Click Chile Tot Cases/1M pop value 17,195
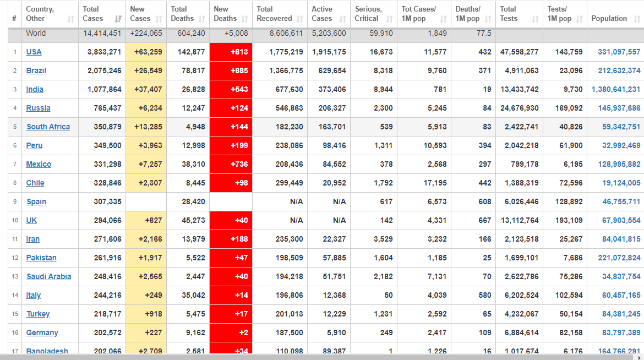The image size is (644, 360). pyautogui.click(x=435, y=183)
